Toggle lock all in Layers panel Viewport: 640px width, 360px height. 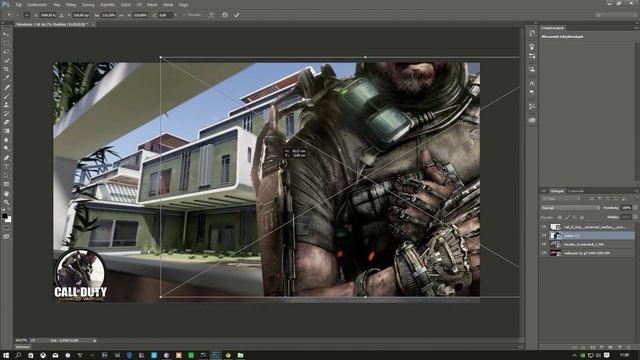pyautogui.click(x=582, y=218)
